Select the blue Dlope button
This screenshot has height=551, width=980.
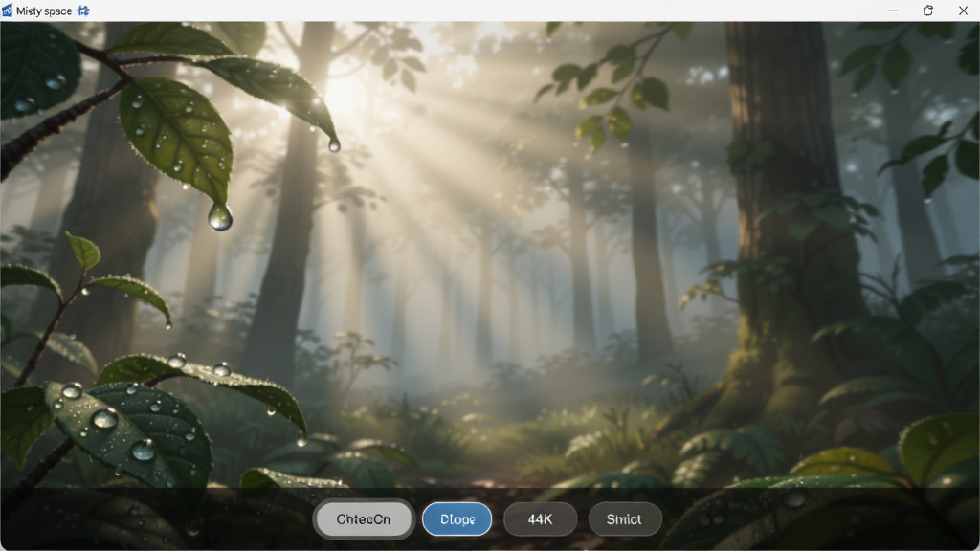pos(457,519)
